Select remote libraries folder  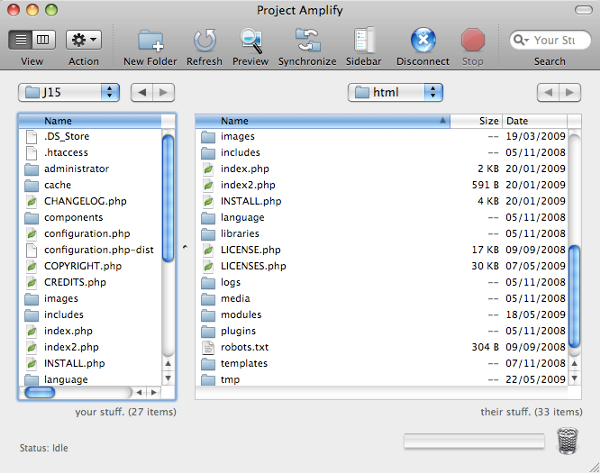pos(382,233)
